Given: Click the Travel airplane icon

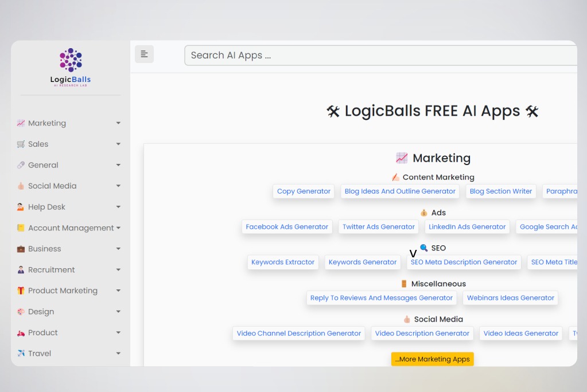Looking at the screenshot, I should point(21,354).
